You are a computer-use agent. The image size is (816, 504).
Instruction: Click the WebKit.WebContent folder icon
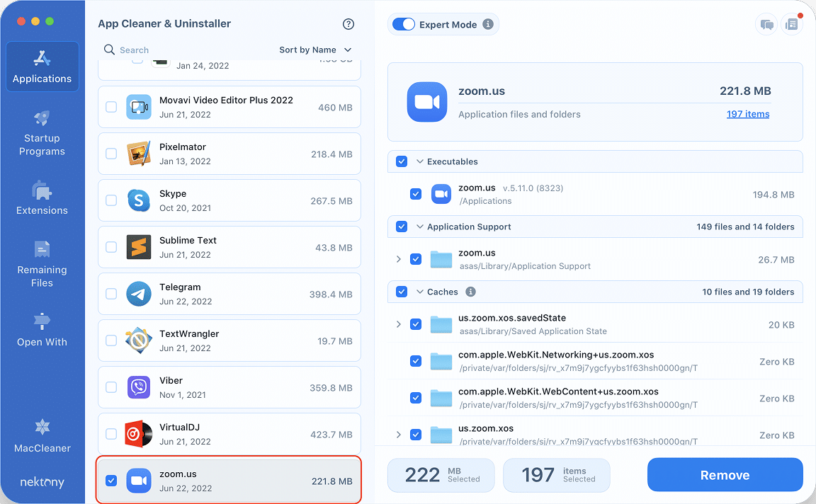coord(441,398)
